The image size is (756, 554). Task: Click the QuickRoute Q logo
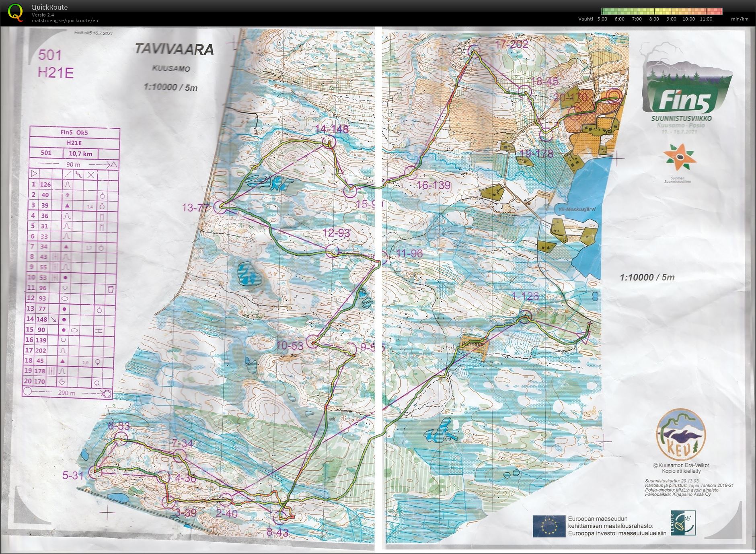(16, 12)
